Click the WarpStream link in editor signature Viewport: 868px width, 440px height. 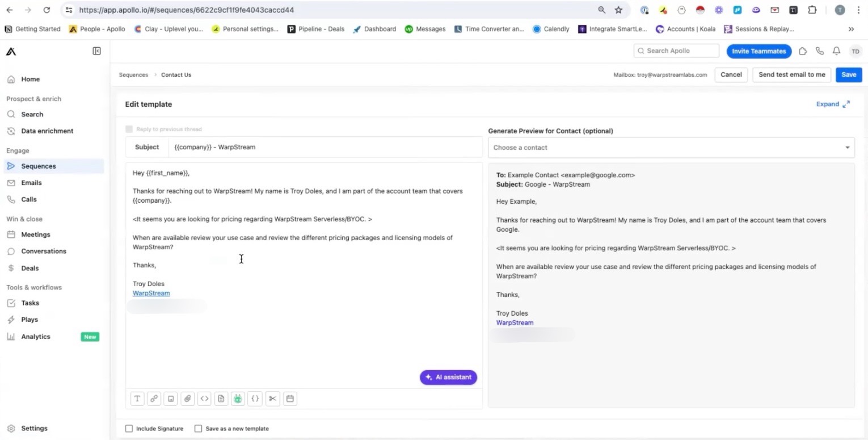click(151, 293)
